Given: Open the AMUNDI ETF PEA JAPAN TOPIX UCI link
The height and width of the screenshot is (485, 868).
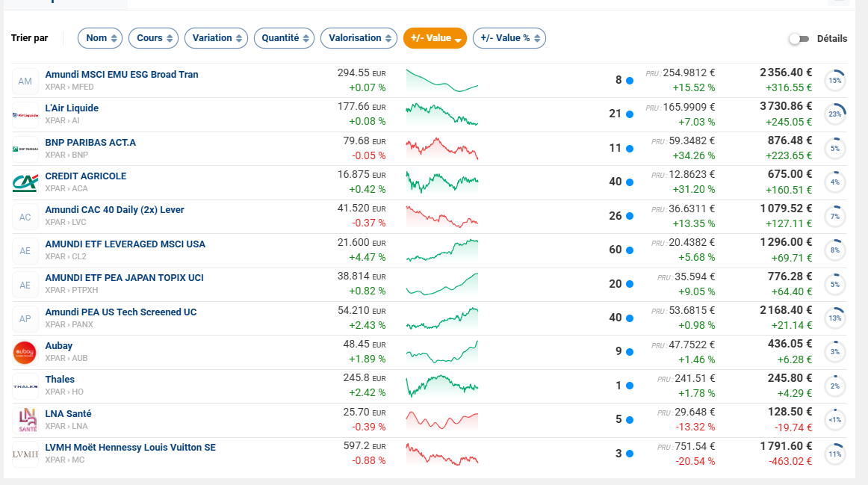Looking at the screenshot, I should click(x=125, y=278).
